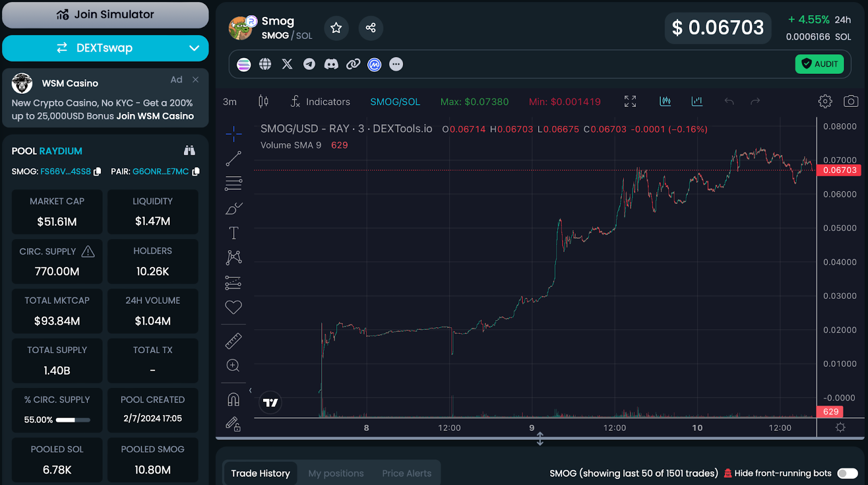The image size is (868, 485).
Task: Switch to the Trade History tab
Action: coord(260,474)
